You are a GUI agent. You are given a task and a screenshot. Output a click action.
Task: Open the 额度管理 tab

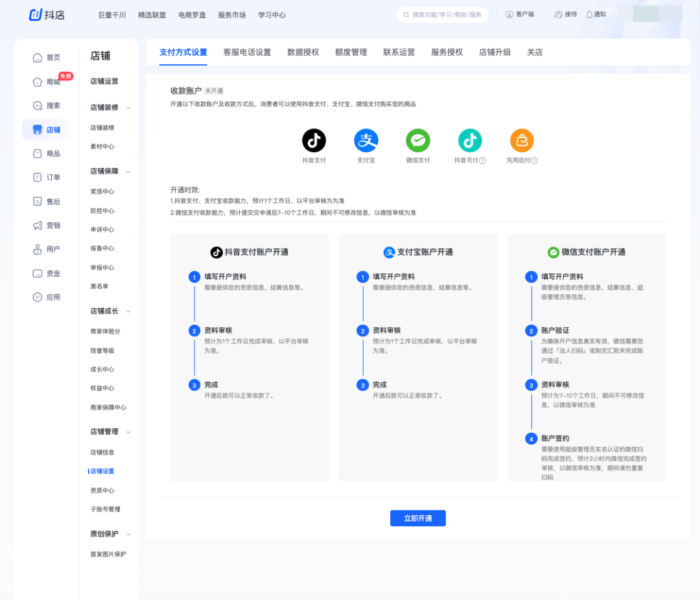point(351,51)
